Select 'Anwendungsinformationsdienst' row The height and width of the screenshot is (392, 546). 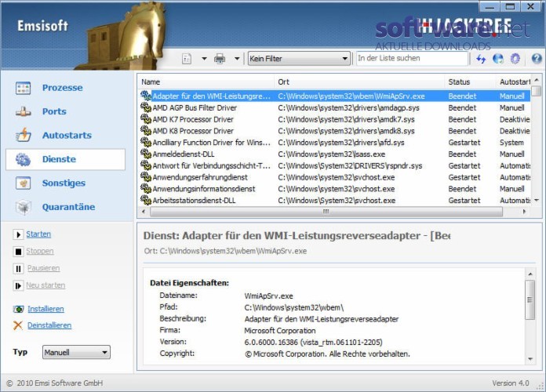pos(335,189)
